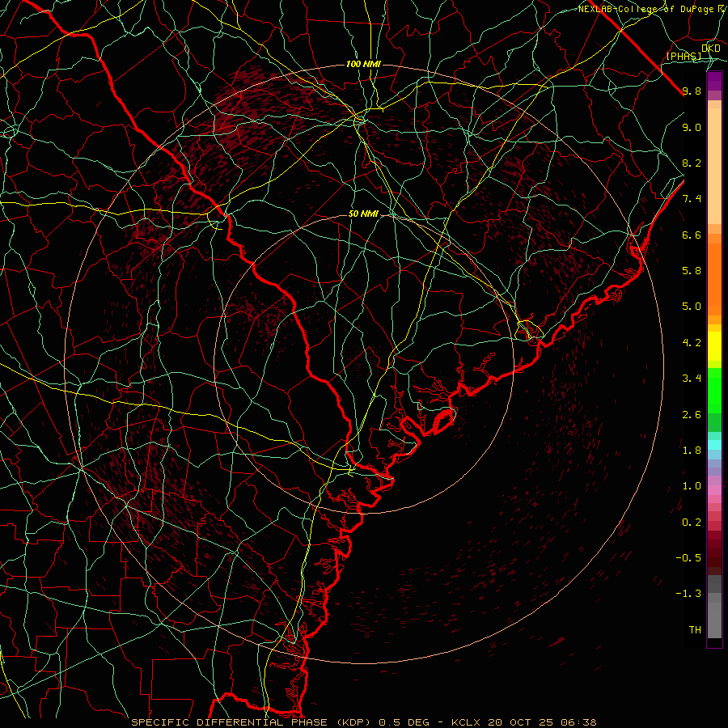Click the "TH" threshold legend label
Screen dimensions: 728x728
pos(695,630)
